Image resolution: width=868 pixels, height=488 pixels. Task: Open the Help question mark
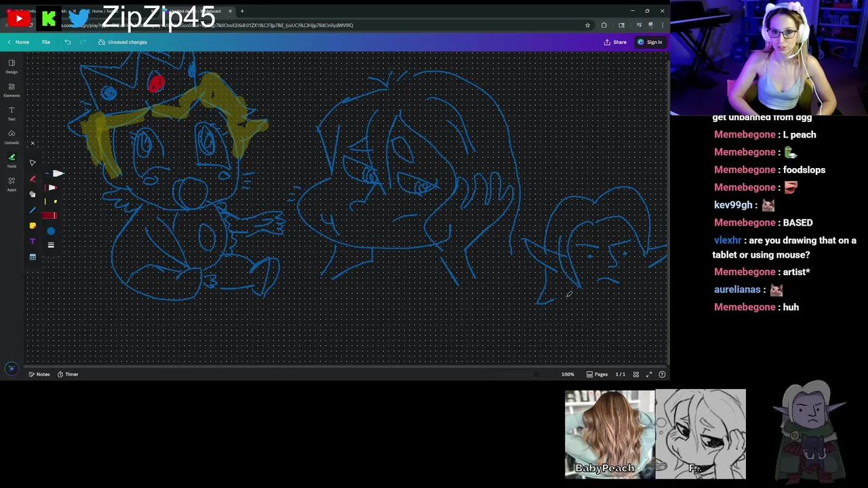(x=662, y=374)
